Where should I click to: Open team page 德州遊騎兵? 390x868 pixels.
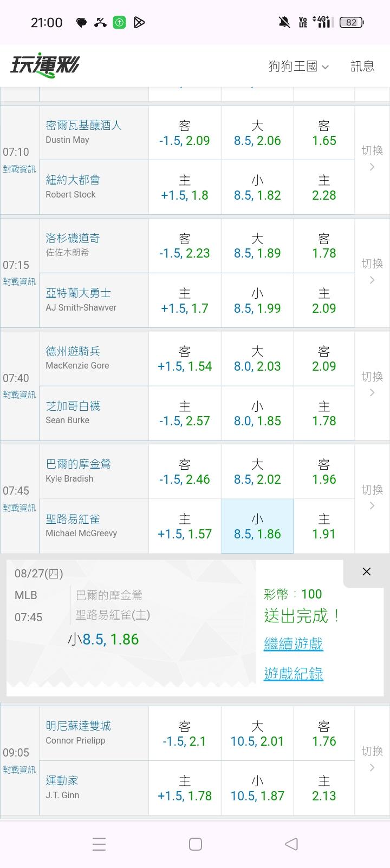click(x=73, y=351)
